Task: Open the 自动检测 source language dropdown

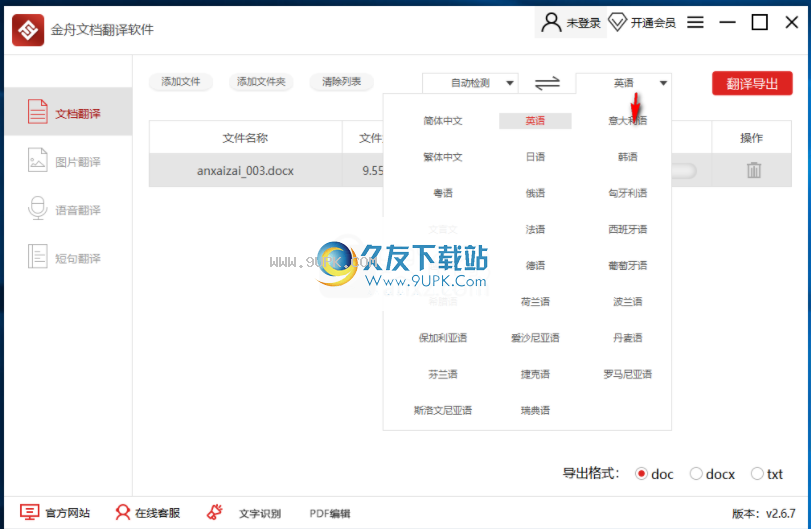Action: pyautogui.click(x=470, y=83)
